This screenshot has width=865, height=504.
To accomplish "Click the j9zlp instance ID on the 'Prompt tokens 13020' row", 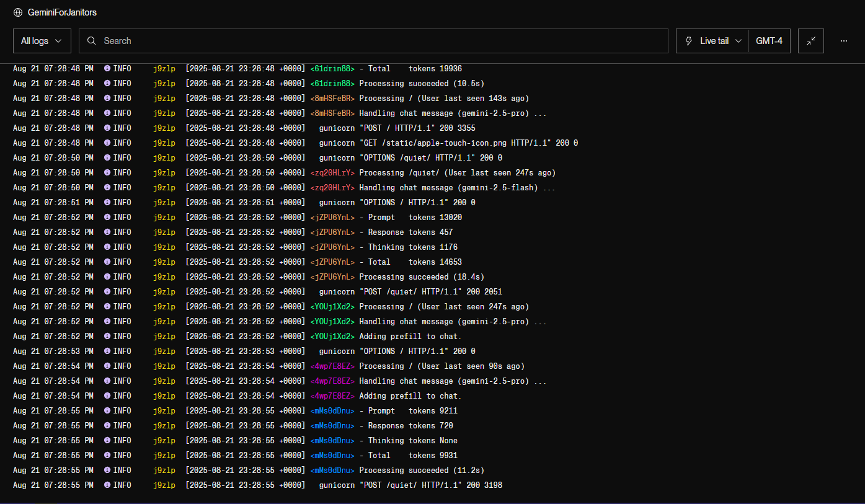I will click(164, 218).
